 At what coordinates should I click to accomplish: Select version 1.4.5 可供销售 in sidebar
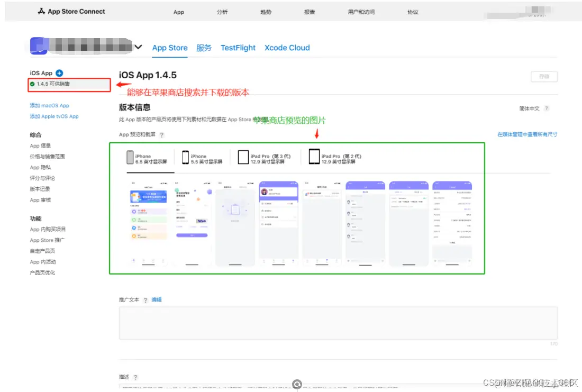point(69,84)
